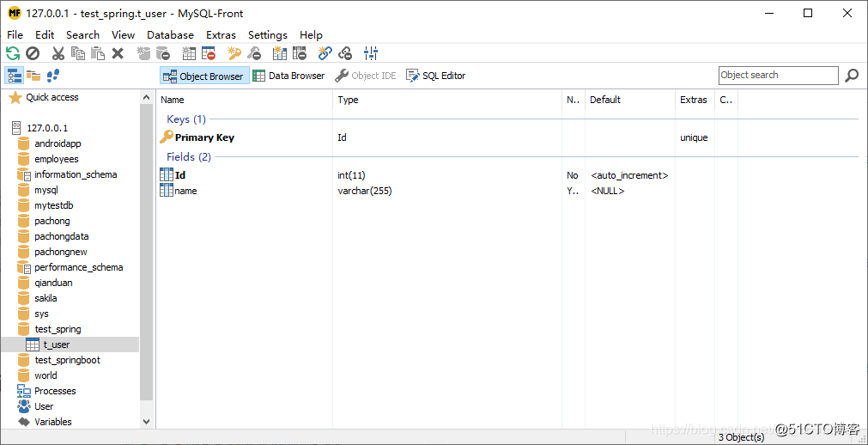
Task: Select the androidapp database
Action: pos(58,143)
